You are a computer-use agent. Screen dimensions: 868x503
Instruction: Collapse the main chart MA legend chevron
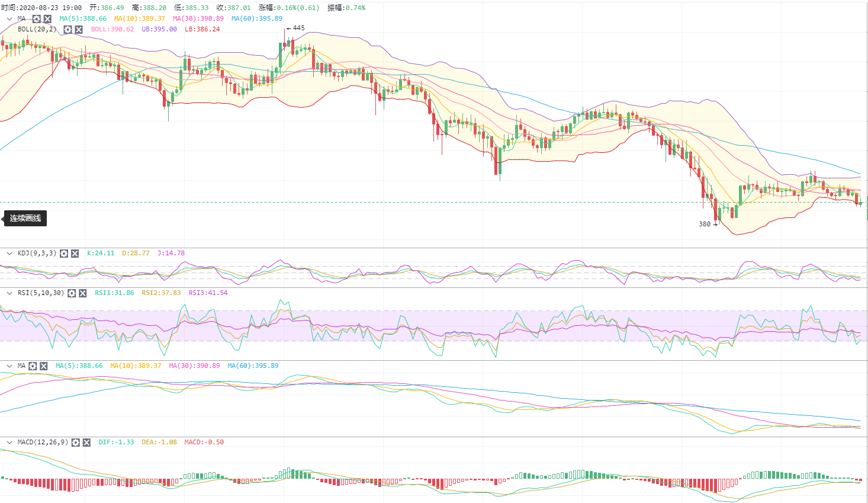click(9, 19)
